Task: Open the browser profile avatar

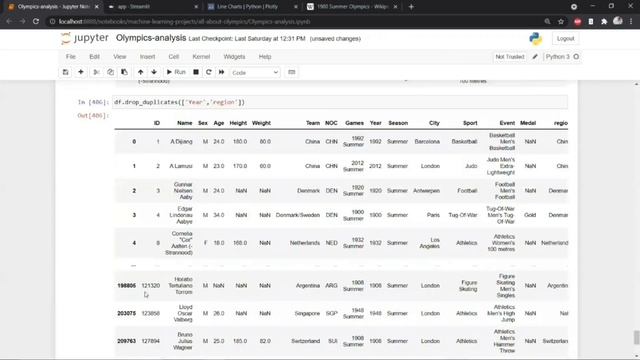Action: coord(618,21)
